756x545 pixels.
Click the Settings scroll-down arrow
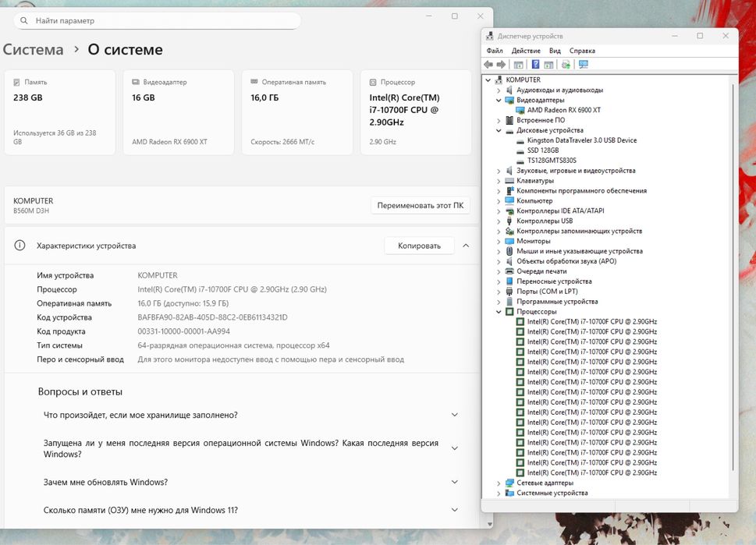pyautogui.click(x=490, y=524)
